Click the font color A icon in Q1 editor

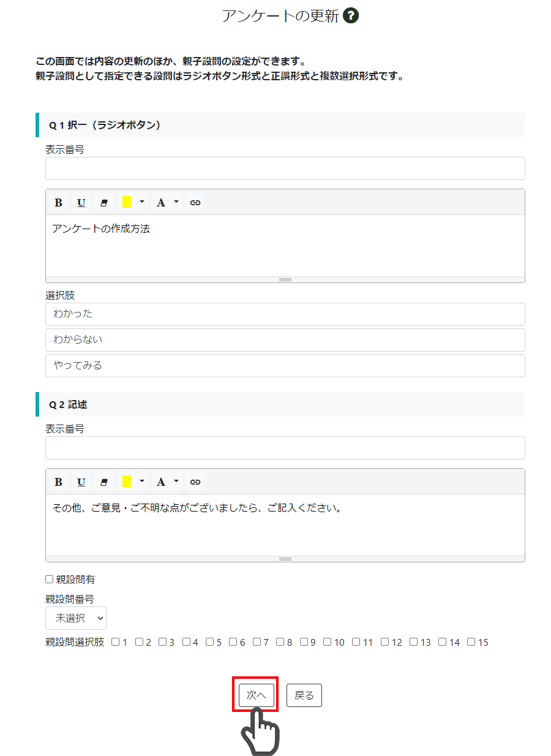click(160, 203)
